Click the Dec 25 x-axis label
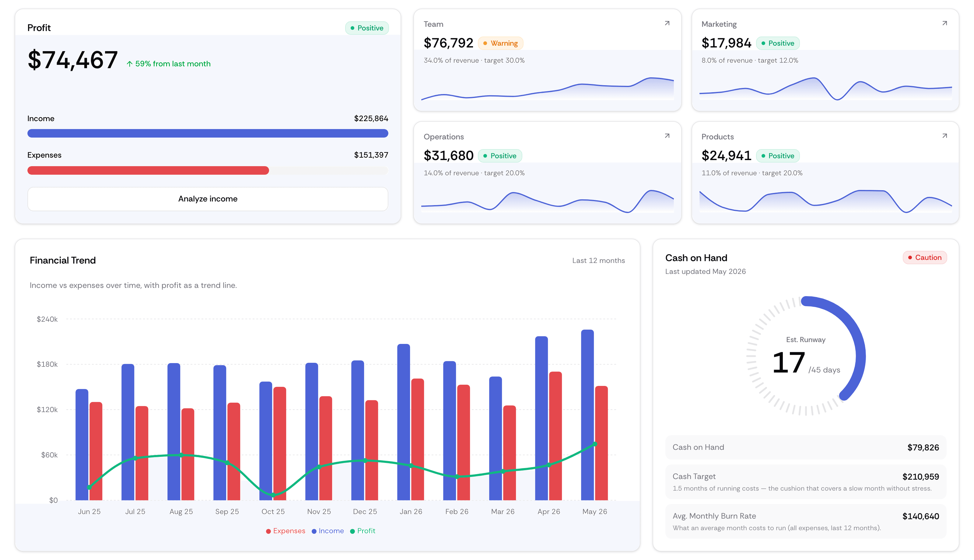The height and width of the screenshot is (560, 974). (x=365, y=512)
